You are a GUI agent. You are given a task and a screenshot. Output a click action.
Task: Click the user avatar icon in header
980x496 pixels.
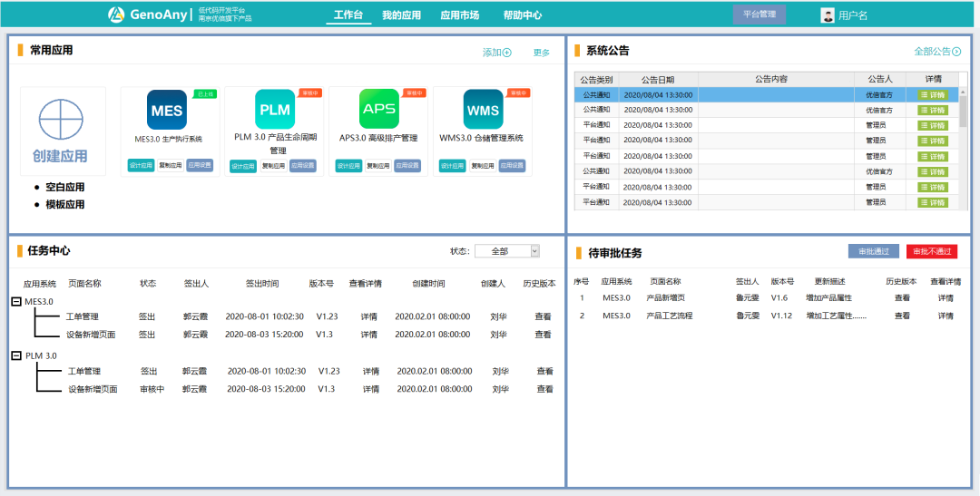828,15
